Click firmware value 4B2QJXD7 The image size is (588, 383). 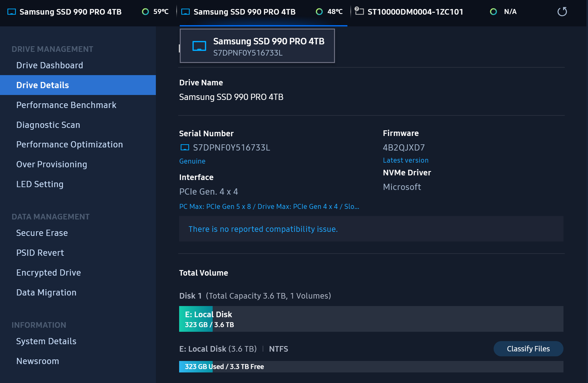click(x=404, y=147)
